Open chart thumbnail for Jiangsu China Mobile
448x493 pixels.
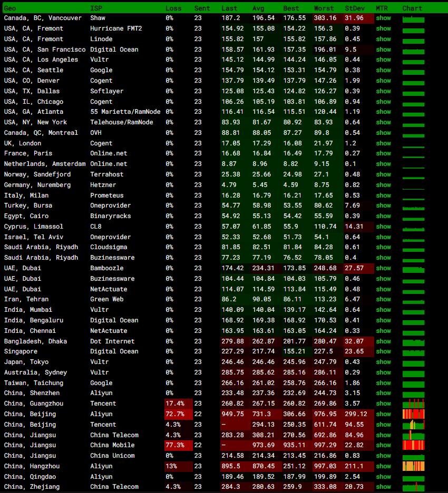coord(413,445)
